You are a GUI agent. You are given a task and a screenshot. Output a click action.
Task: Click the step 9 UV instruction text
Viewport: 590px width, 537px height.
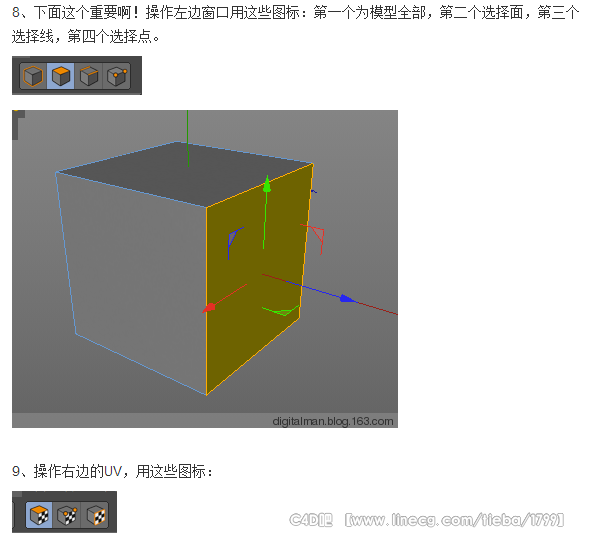[112, 471]
